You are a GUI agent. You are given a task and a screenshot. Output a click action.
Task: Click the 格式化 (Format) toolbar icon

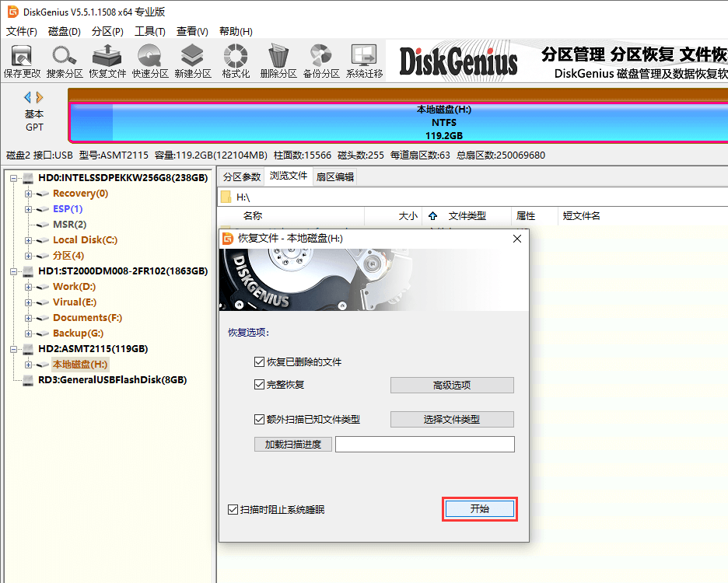point(234,58)
